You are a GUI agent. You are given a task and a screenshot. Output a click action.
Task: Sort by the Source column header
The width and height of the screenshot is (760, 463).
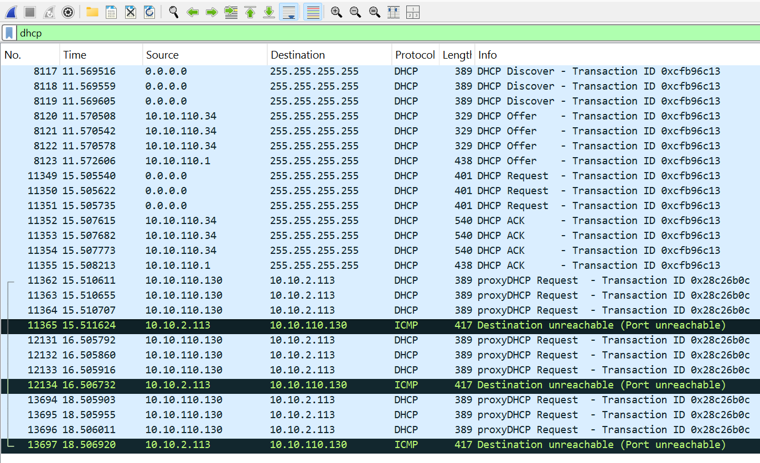(205, 55)
